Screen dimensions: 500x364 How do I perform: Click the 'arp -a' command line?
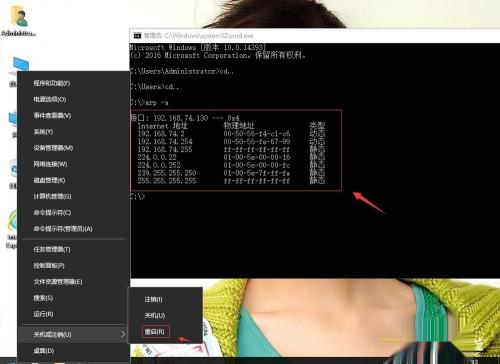[x=149, y=102]
